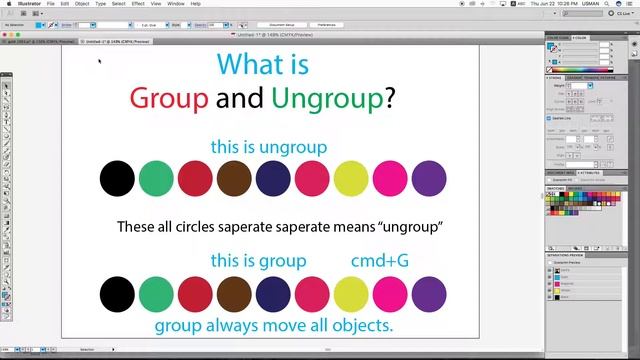Switch to the Document Info panel tab
The height and width of the screenshot is (360, 640).
[x=560, y=173]
